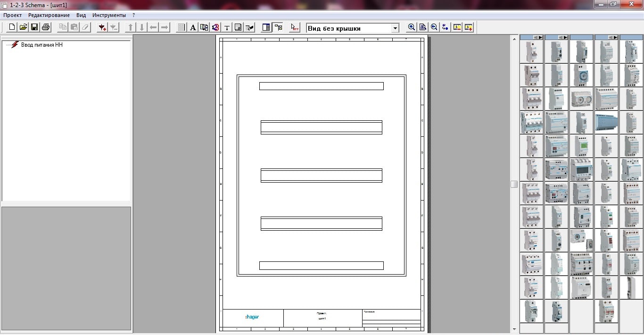Viewport: 644px width, 335px height.
Task: Pick the round analog time switch component
Action: [581, 75]
